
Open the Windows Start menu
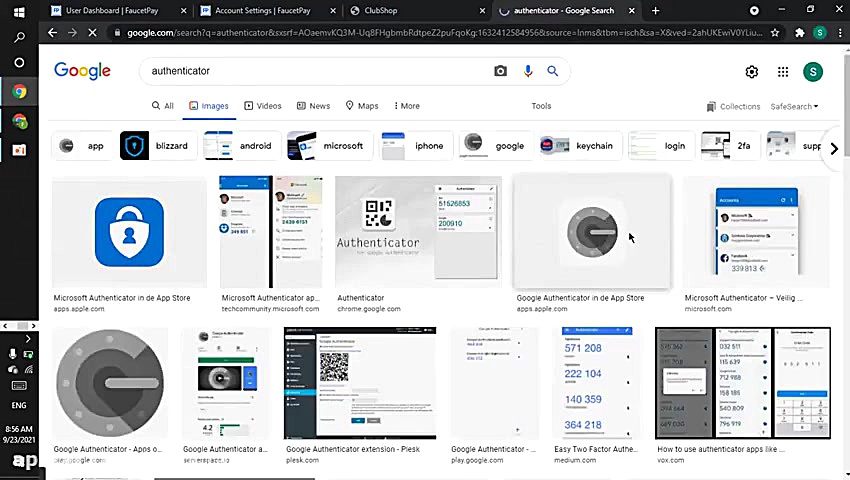pos(19,12)
